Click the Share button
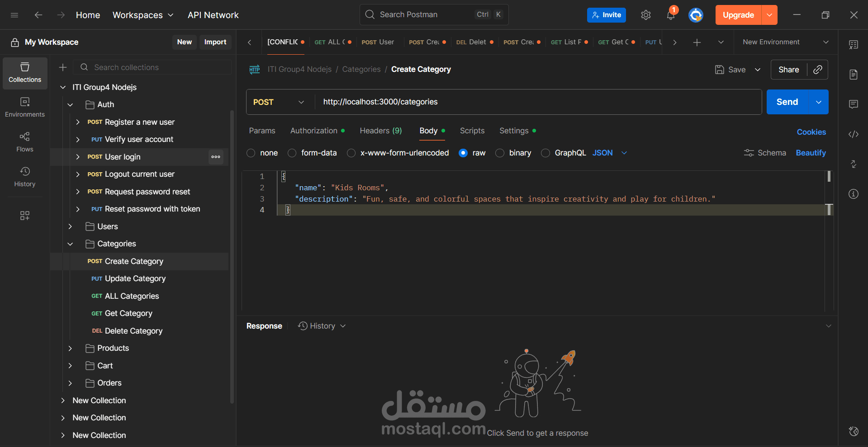Image resolution: width=868 pixels, height=447 pixels. [x=788, y=70]
